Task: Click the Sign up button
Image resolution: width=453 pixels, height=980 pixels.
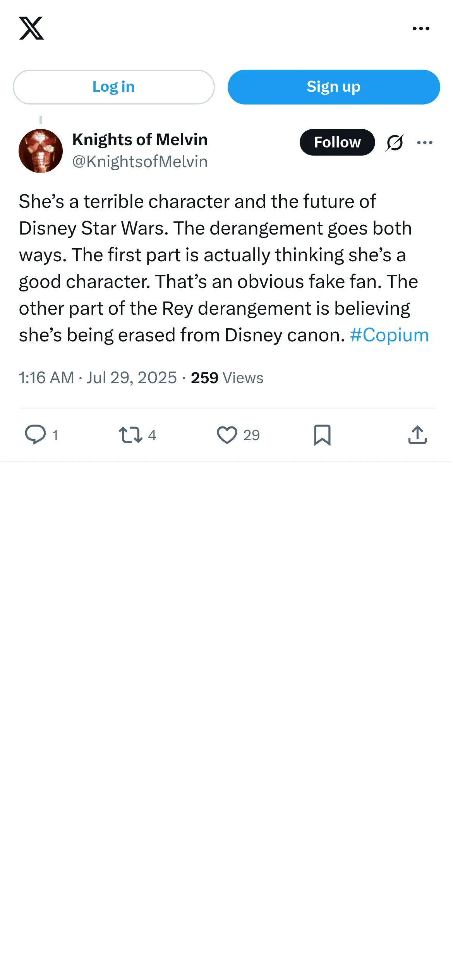Action: (x=333, y=87)
